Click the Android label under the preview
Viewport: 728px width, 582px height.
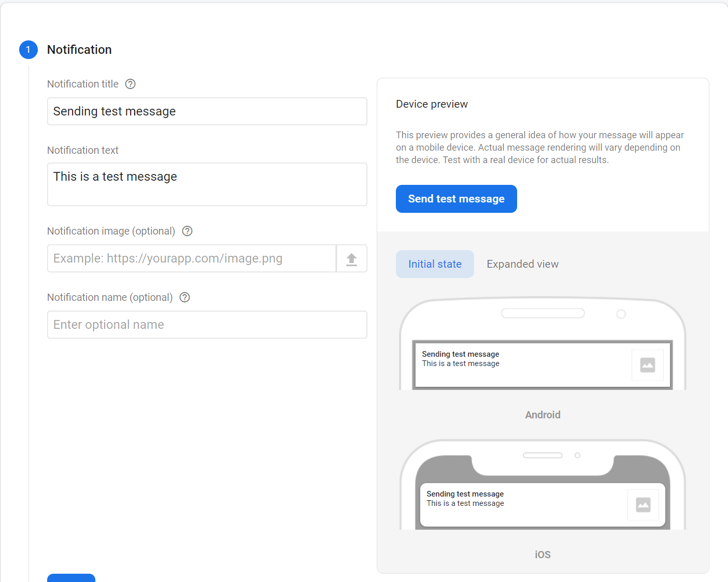click(x=543, y=415)
